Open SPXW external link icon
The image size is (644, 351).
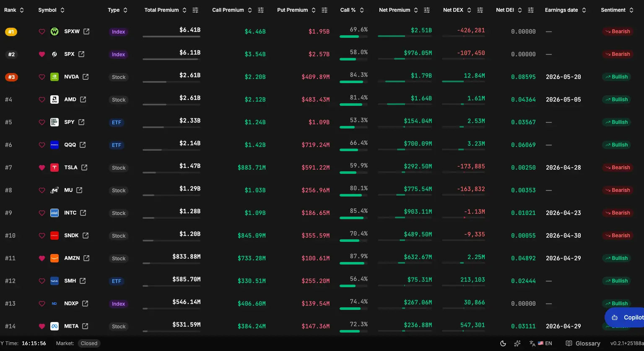point(86,31)
